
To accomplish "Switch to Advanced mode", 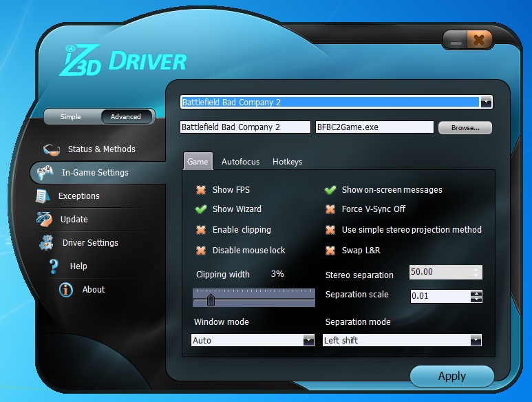I will [125, 117].
